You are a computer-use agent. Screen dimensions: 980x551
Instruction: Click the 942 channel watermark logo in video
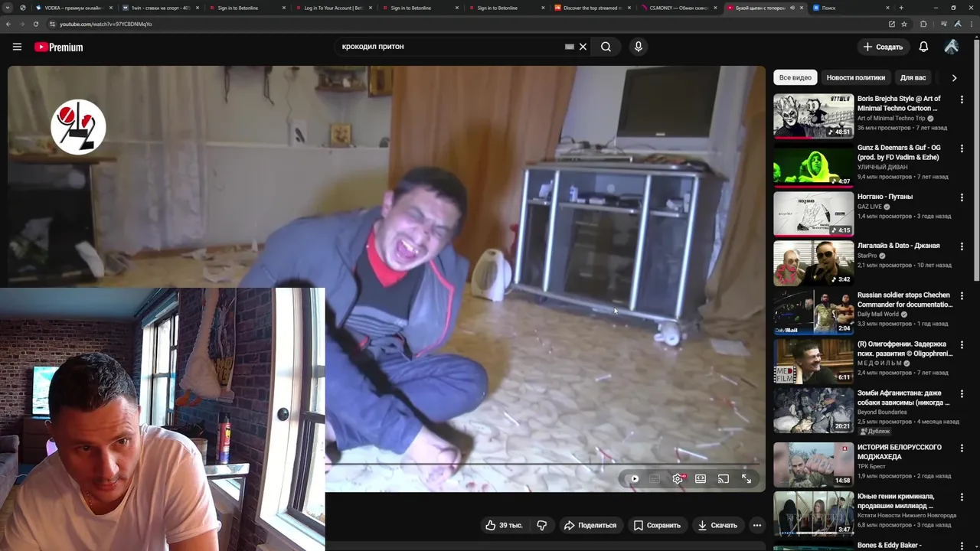78,127
